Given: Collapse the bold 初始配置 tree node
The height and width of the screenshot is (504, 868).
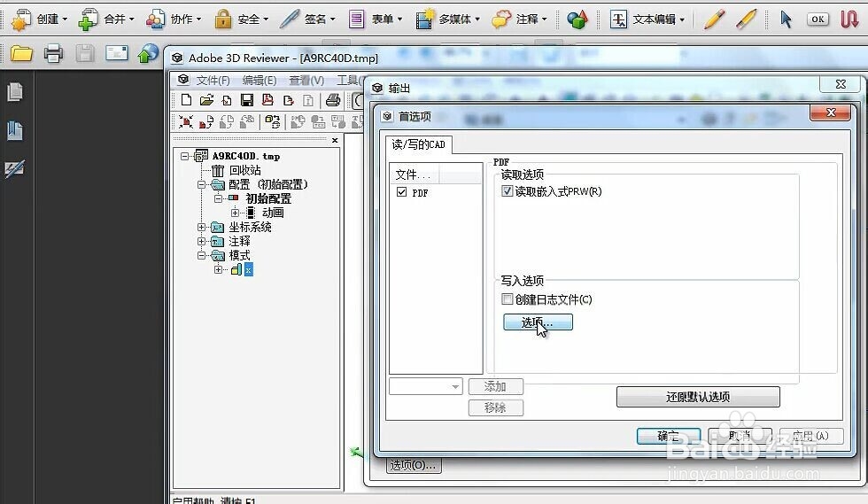Looking at the screenshot, I should pos(218,198).
